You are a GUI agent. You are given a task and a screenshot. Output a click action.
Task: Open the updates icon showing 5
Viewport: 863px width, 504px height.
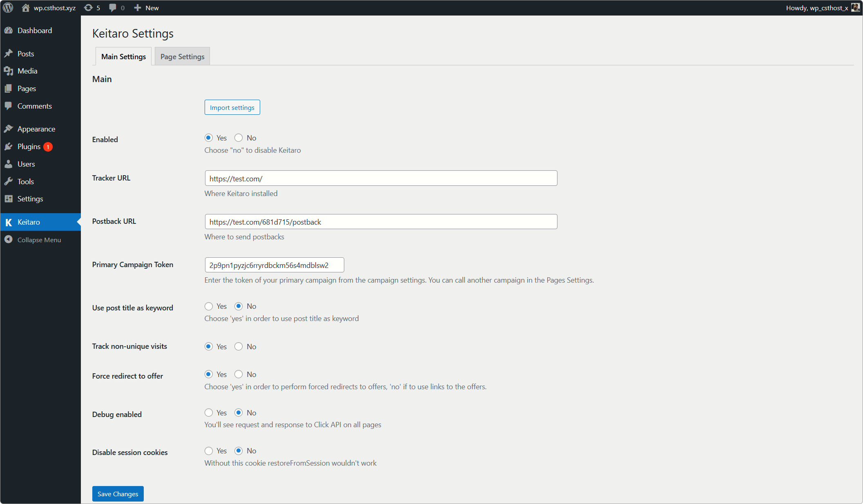point(88,8)
